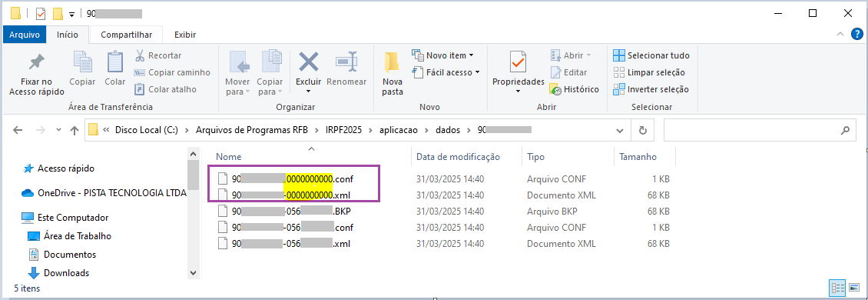
Task: Click the Up arrow navigation icon
Action: tap(75, 130)
